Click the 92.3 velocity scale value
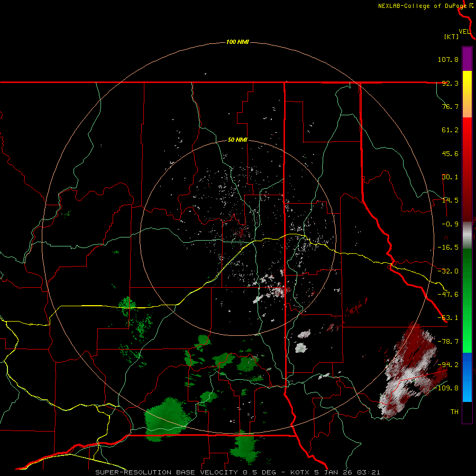 coord(450,83)
